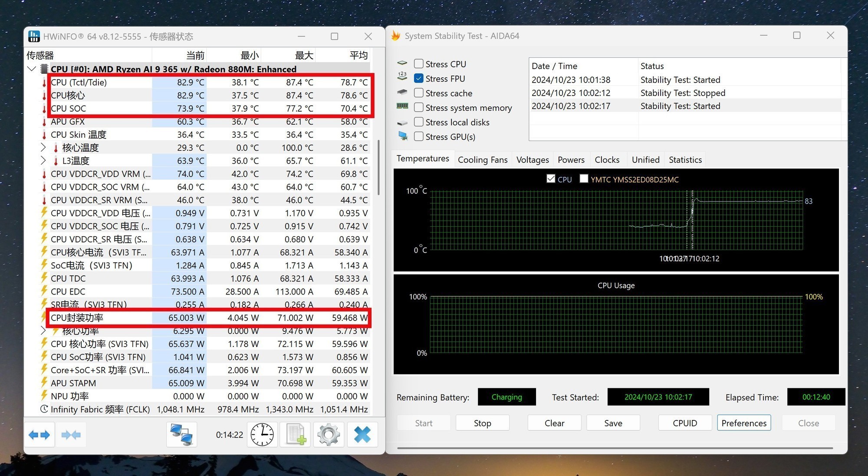Image resolution: width=868 pixels, height=476 pixels.
Task: Click thermometer icon of CPU Skin 温度 row
Action: 44,135
